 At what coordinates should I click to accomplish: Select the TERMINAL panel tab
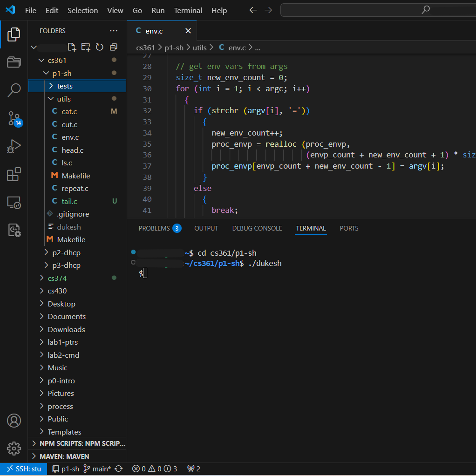tap(311, 228)
